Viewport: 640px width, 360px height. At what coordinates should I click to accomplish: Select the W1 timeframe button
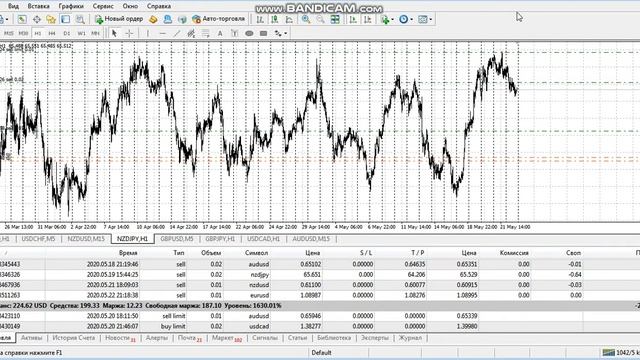[x=81, y=33]
